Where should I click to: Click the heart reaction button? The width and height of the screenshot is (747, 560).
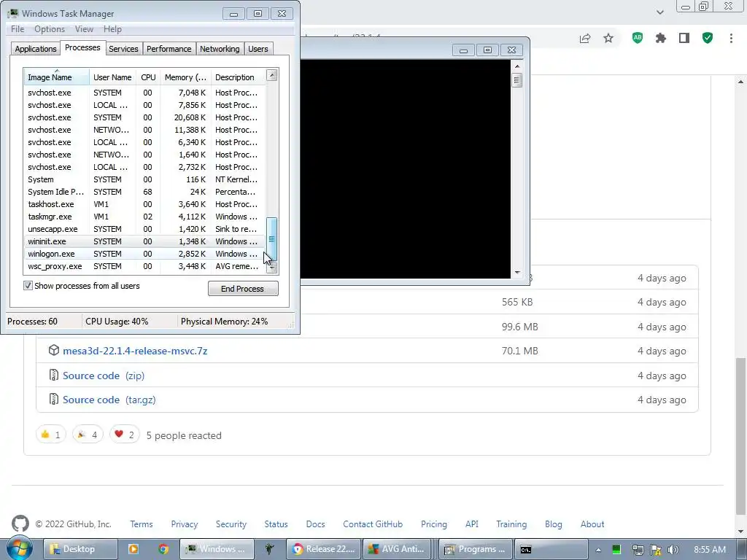click(124, 435)
